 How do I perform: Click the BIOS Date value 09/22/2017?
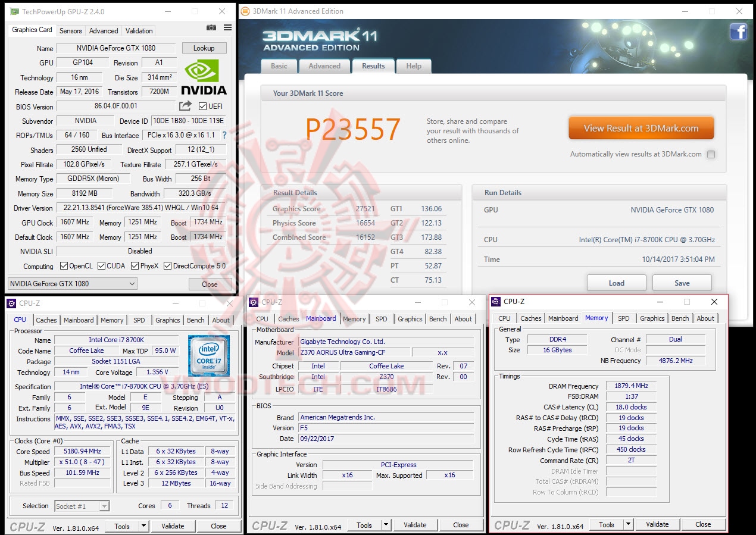pos(386,439)
